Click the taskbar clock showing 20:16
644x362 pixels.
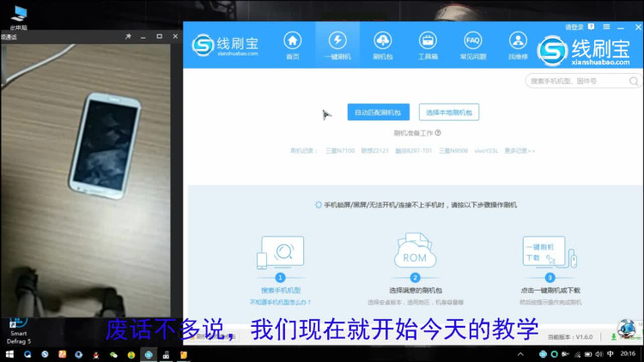[628, 353]
